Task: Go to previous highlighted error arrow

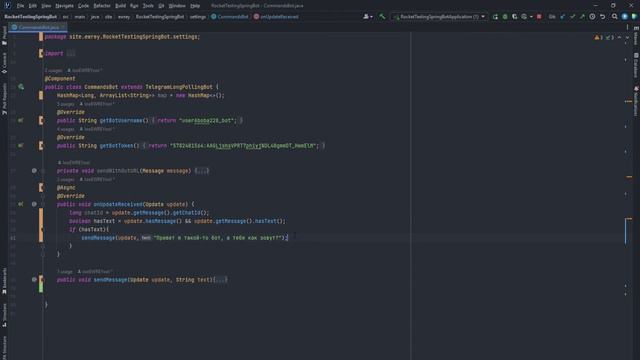Action: click(x=620, y=37)
